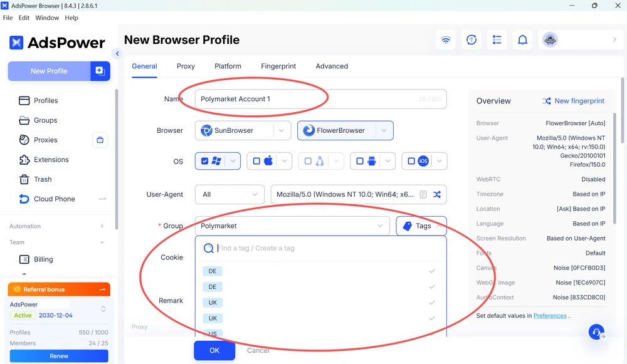Viewport: 627px width, 364px height.
Task: Open the File menu
Action: point(8,18)
